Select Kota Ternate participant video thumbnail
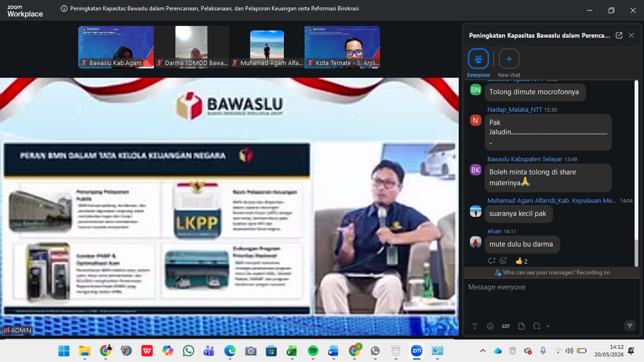 click(342, 47)
